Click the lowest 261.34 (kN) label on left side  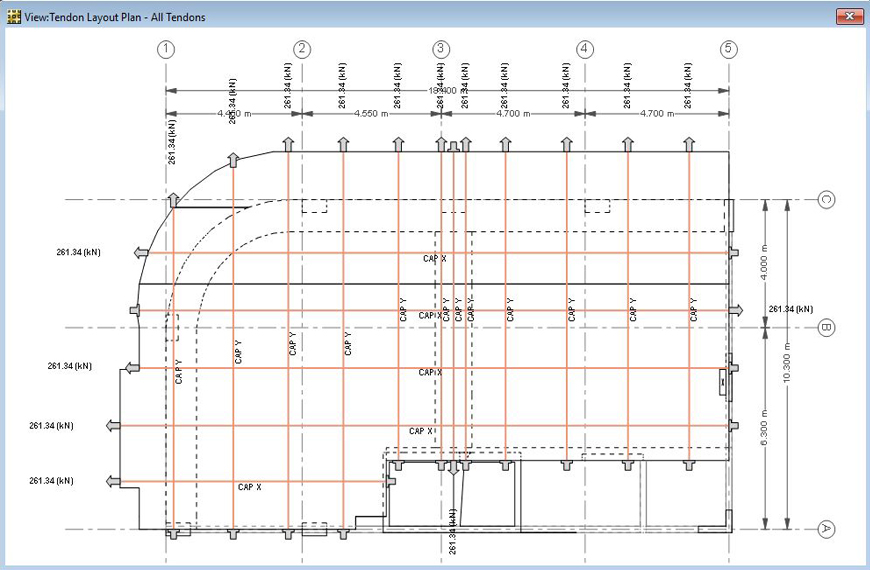[x=51, y=481]
